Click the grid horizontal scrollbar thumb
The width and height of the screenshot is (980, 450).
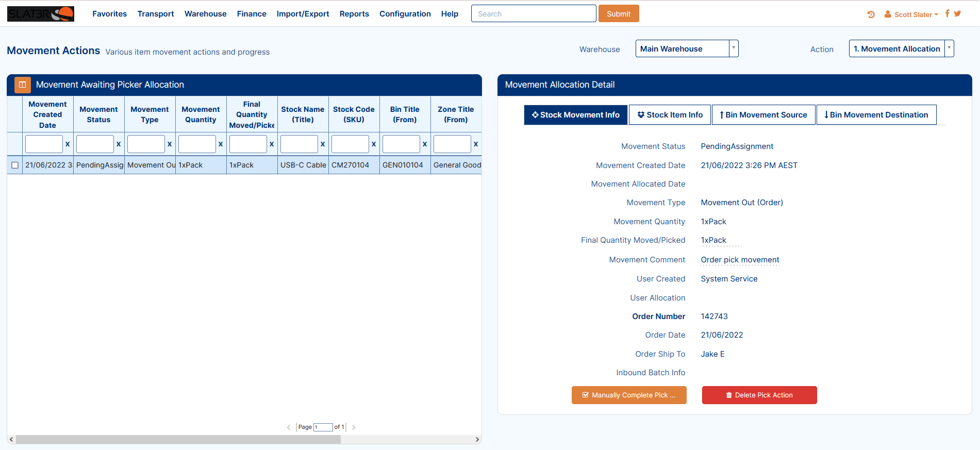pos(178,440)
